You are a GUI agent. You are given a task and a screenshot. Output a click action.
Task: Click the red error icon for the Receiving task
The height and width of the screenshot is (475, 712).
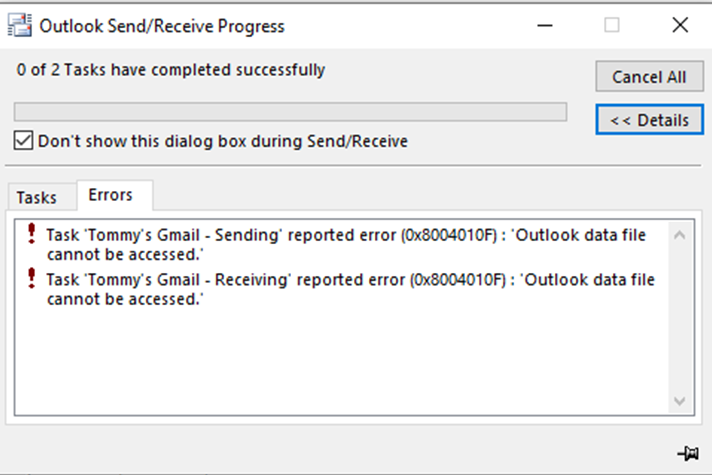pos(31,280)
